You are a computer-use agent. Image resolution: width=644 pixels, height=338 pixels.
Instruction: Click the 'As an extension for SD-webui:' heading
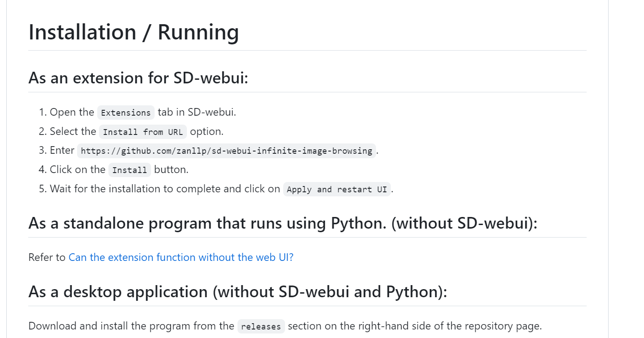click(x=139, y=78)
